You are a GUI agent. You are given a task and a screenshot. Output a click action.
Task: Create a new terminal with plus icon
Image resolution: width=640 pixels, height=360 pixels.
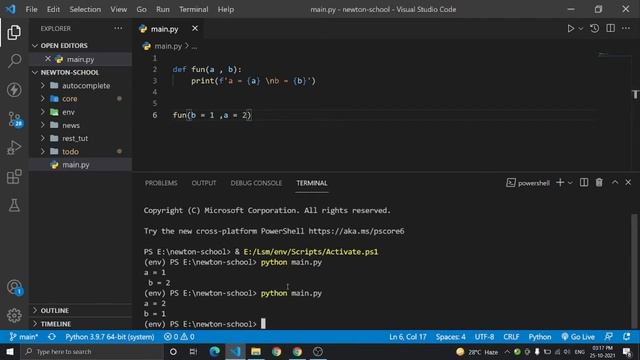[x=560, y=182]
